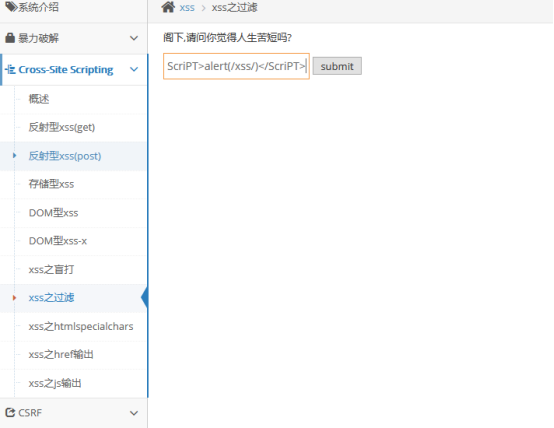The width and height of the screenshot is (554, 428).
Task: Collapse the Cross-Site Scripting chevron
Action: coord(134,69)
